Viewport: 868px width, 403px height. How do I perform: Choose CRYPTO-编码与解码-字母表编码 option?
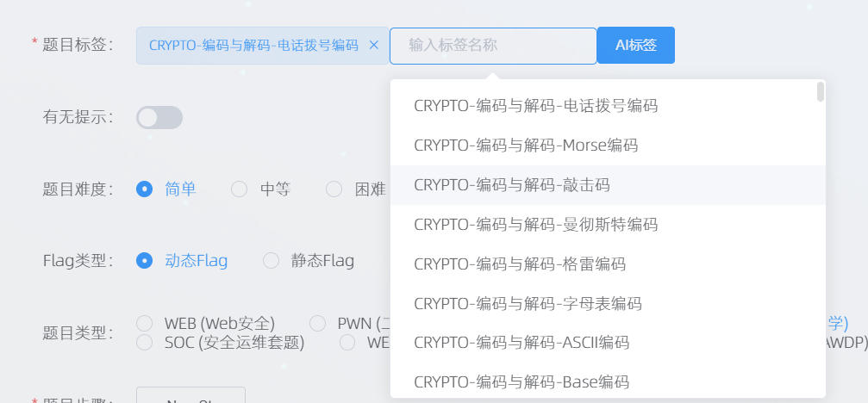528,303
